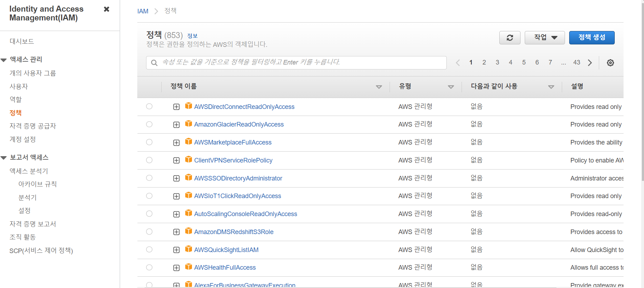Open 역할 in sidebar
This screenshot has width=644, height=288.
click(16, 99)
